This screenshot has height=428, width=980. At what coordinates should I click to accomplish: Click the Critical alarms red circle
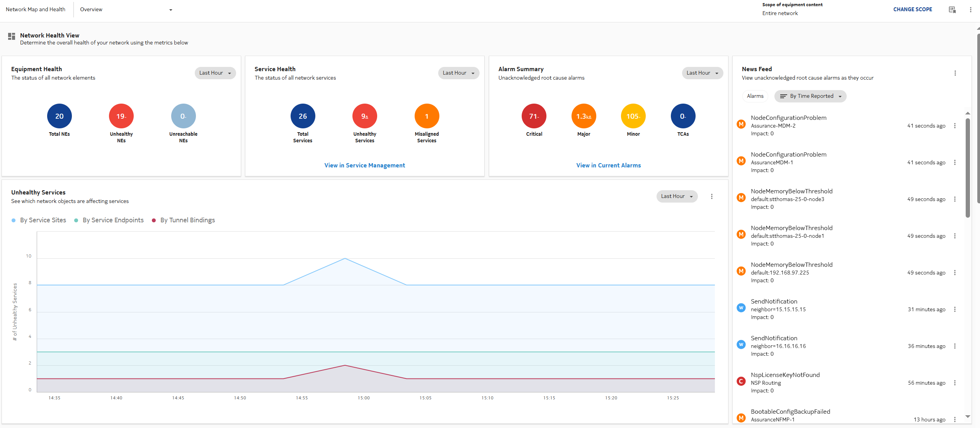tap(534, 116)
